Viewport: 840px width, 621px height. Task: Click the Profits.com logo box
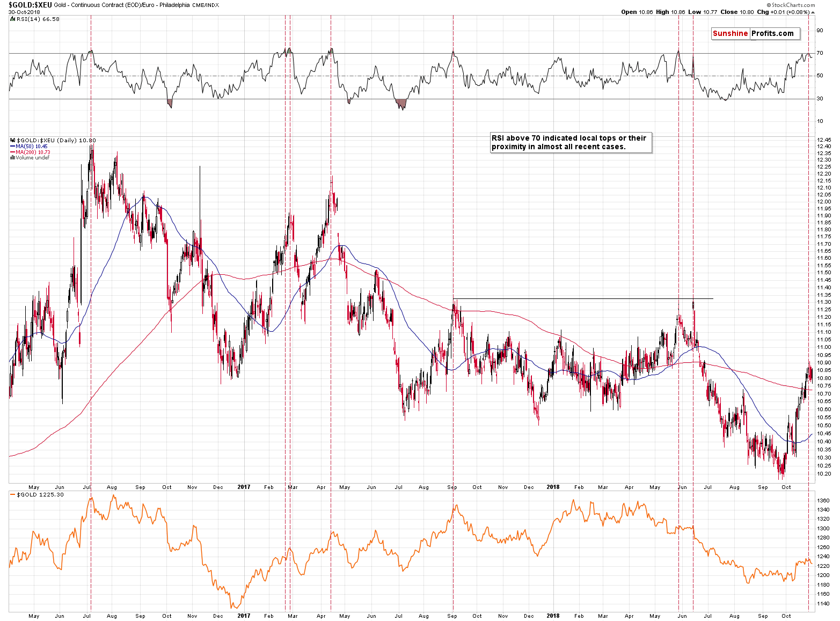coord(772,33)
